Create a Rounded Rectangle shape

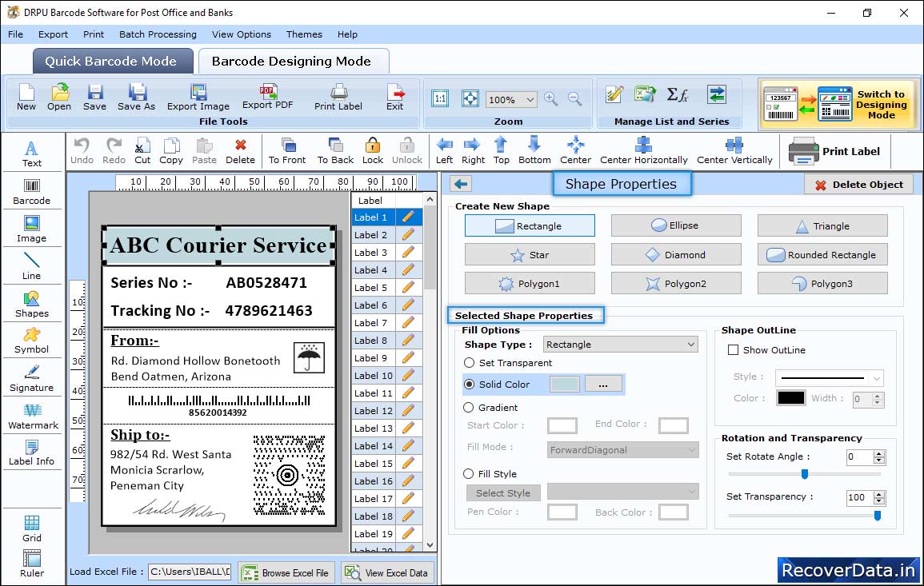pos(822,255)
